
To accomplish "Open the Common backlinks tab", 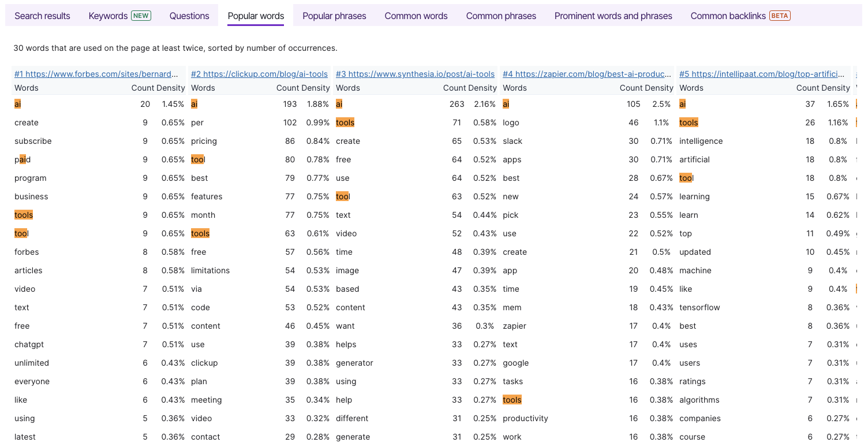I will pos(728,16).
